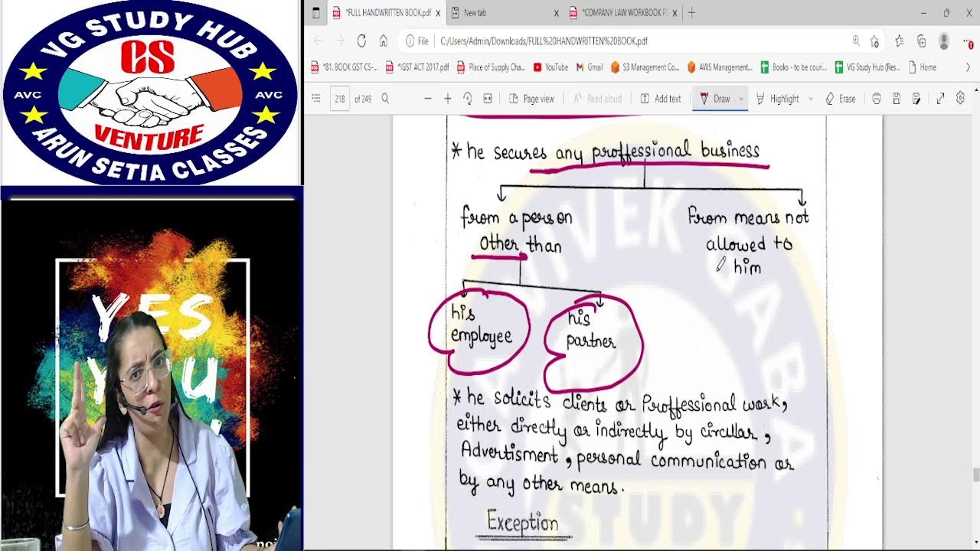Show more favorites bar items
Screen dimensions: 980x551
pyautogui.click(x=969, y=67)
